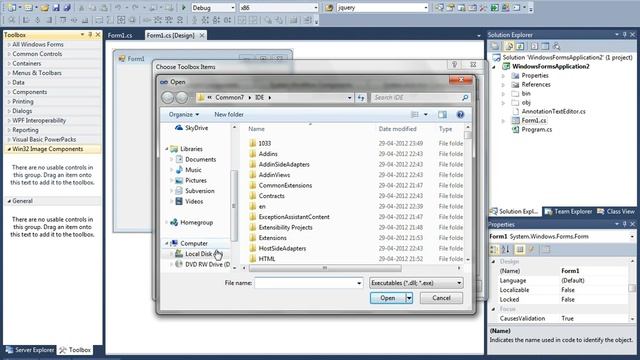Click the refresh icon next to the address bar

(361, 98)
